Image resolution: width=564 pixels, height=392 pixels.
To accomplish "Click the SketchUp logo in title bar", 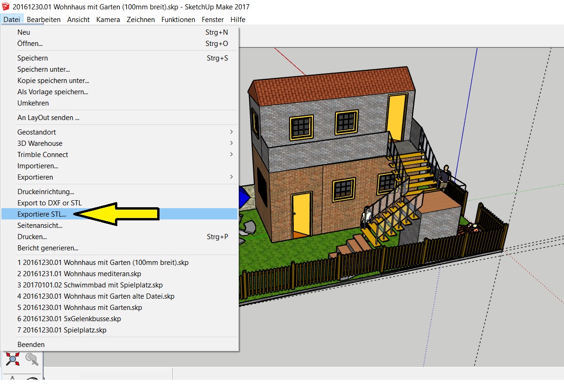I will tap(6, 7).
